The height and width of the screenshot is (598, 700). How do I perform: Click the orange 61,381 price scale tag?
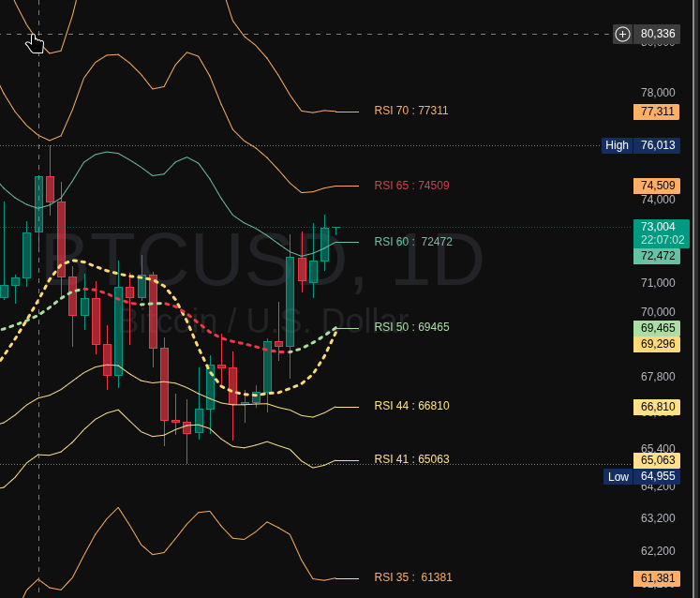[x=657, y=579]
